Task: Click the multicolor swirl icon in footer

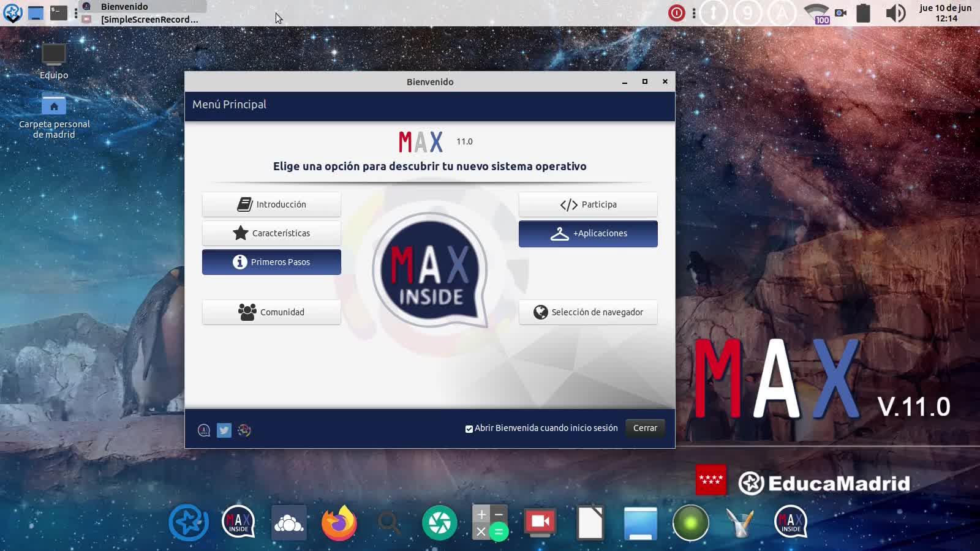Action: pos(244,430)
